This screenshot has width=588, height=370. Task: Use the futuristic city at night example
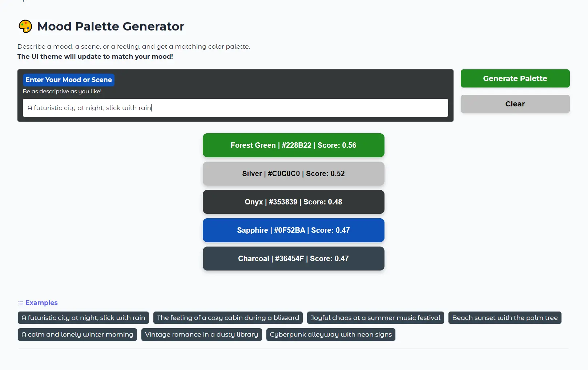tap(83, 318)
